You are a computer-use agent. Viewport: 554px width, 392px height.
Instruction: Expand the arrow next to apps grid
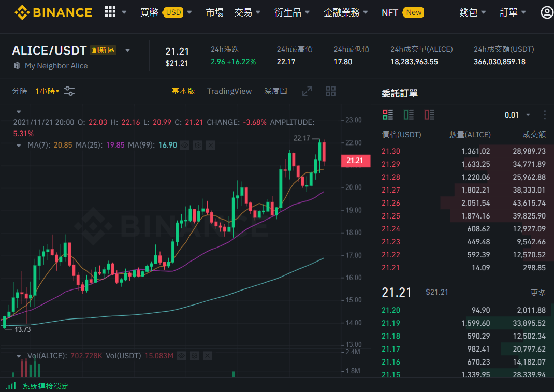[124, 12]
